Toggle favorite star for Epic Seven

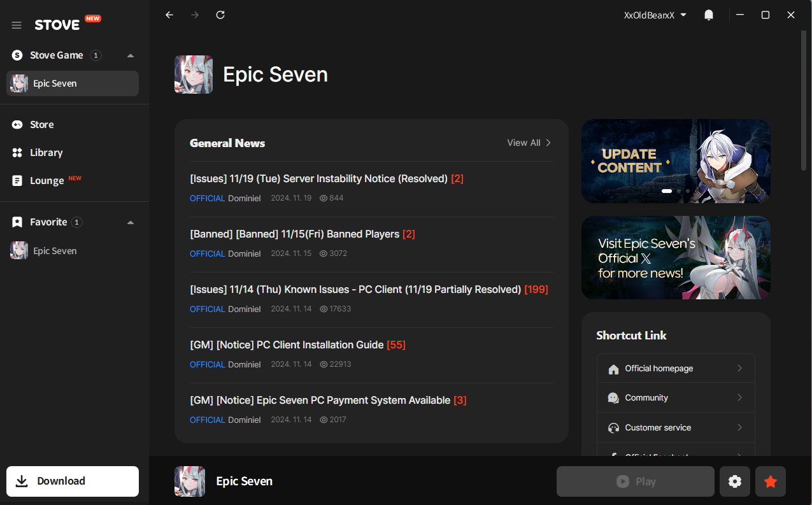[771, 481]
